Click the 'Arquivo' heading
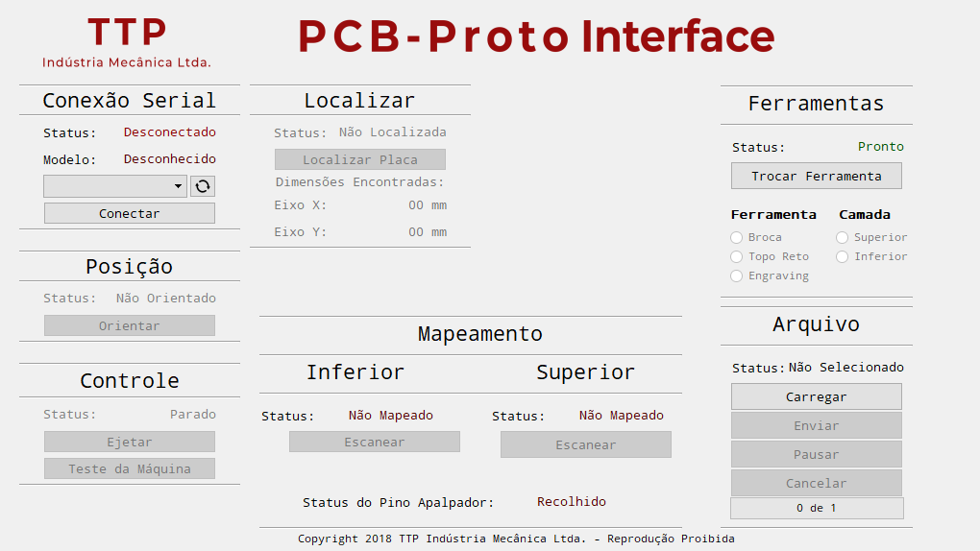The width and height of the screenshot is (980, 551). [x=817, y=324]
